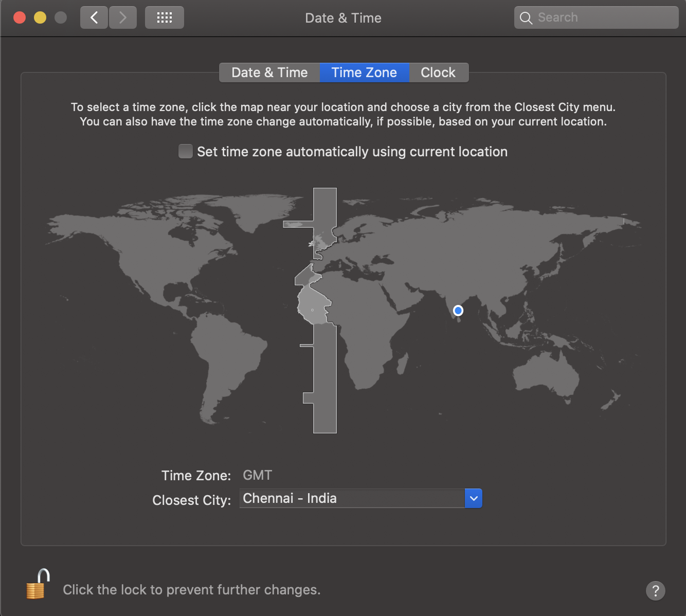The height and width of the screenshot is (616, 686).
Task: Switch to the Date & Time tab
Action: pos(269,73)
